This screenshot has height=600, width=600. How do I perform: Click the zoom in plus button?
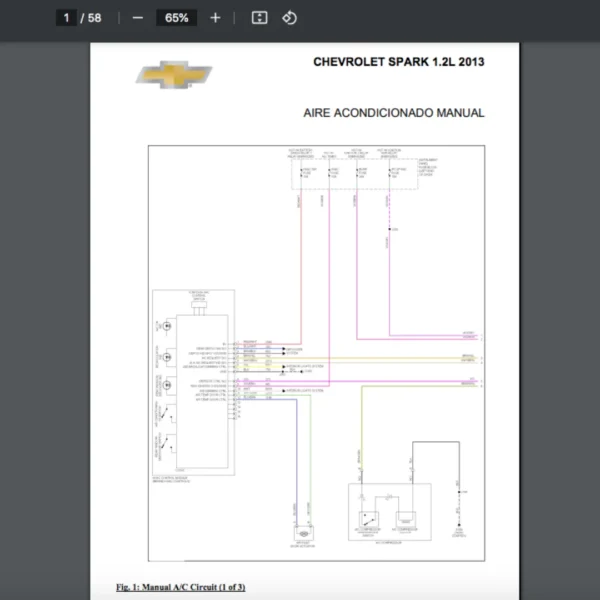click(x=215, y=18)
